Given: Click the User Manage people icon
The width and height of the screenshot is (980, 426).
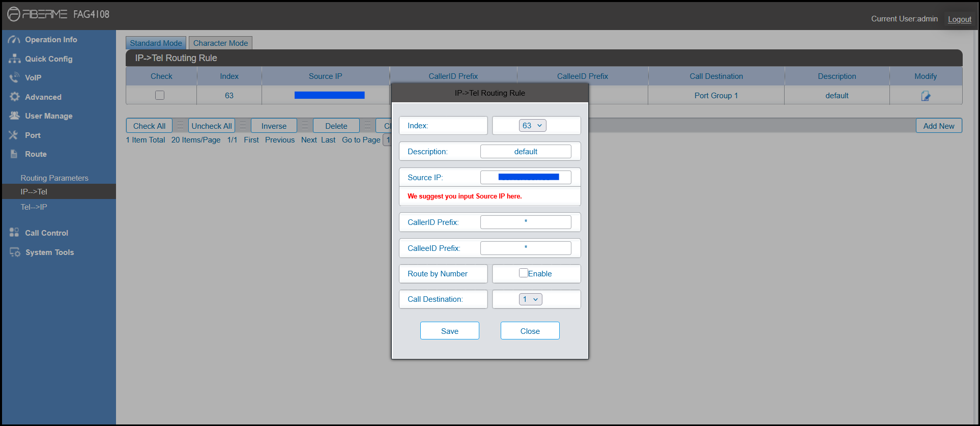Looking at the screenshot, I should (14, 116).
